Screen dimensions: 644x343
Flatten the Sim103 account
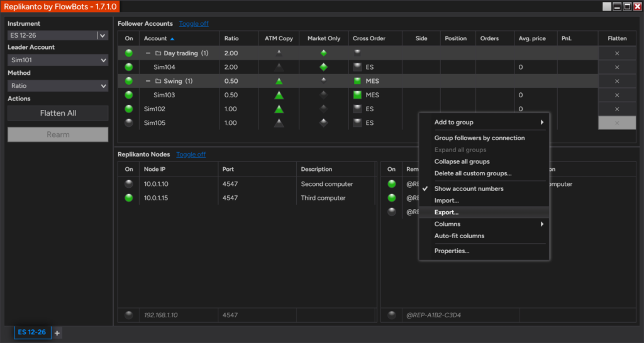pos(617,95)
